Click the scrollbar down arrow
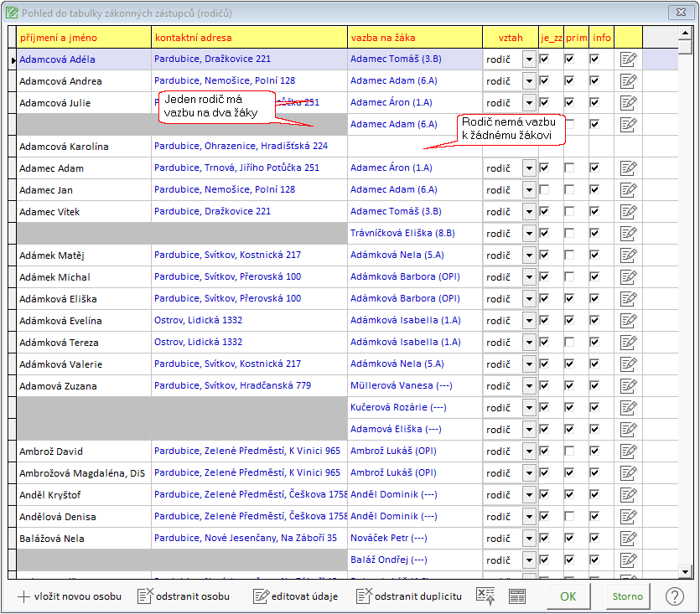700x614 pixels. [x=685, y=571]
